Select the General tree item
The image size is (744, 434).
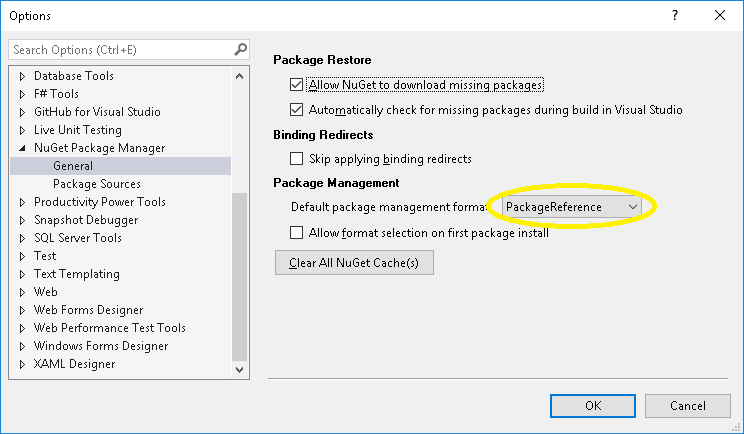coord(73,166)
